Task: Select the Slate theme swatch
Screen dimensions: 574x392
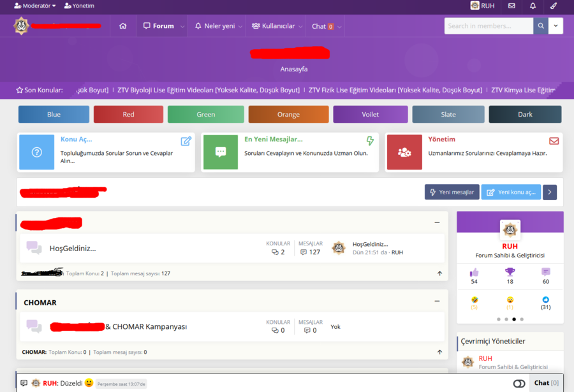Action: coord(448,114)
